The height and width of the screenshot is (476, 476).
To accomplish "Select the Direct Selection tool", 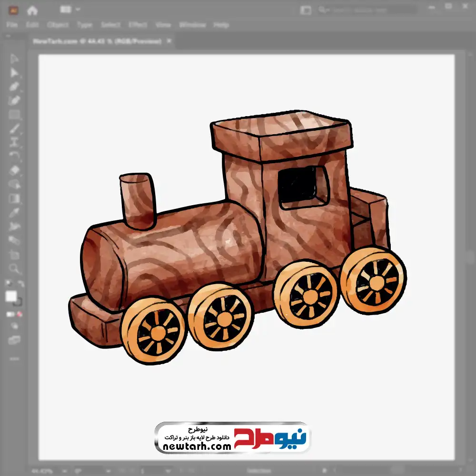I will (x=14, y=73).
